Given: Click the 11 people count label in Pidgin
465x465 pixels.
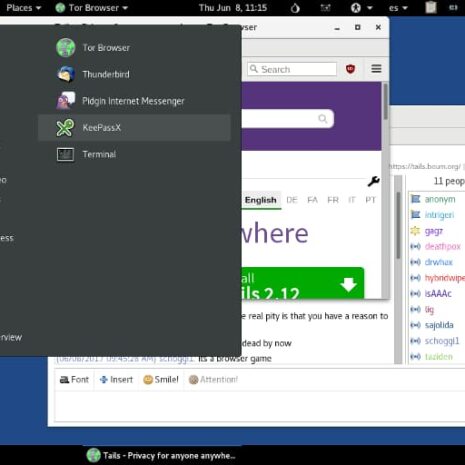Looking at the screenshot, I should [x=449, y=181].
